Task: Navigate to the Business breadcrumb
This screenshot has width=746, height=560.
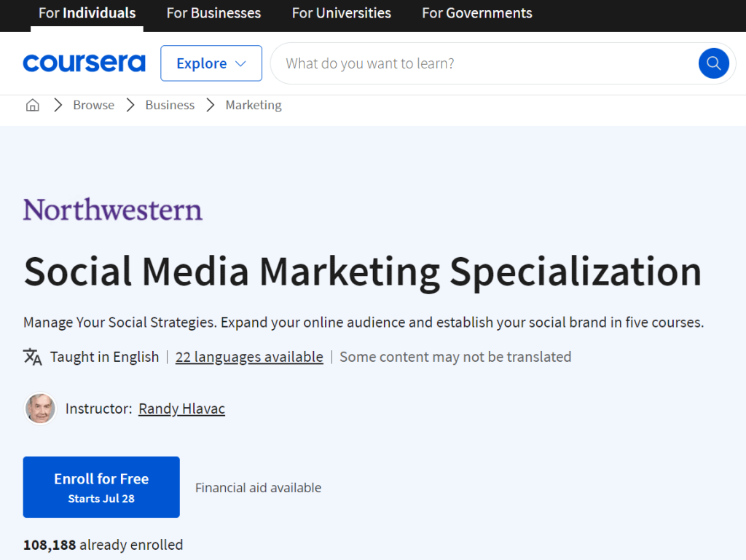Action: click(170, 106)
